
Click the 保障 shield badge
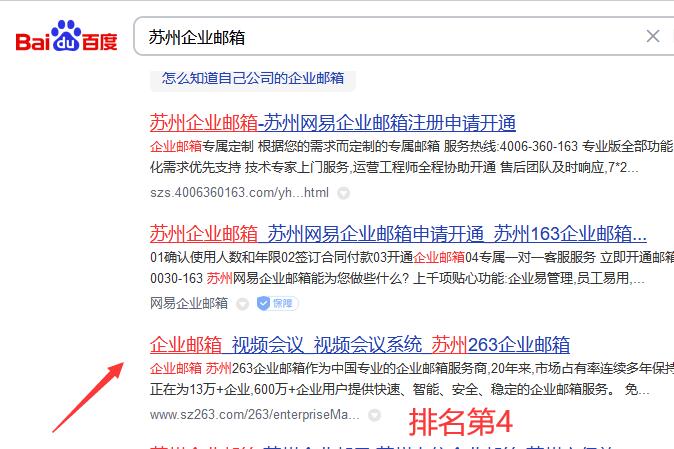tap(277, 303)
